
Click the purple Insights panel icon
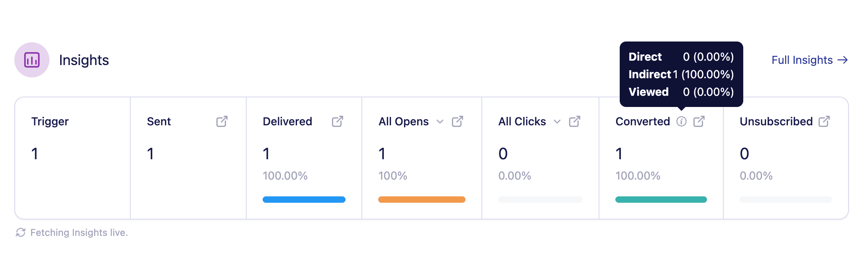click(x=32, y=60)
